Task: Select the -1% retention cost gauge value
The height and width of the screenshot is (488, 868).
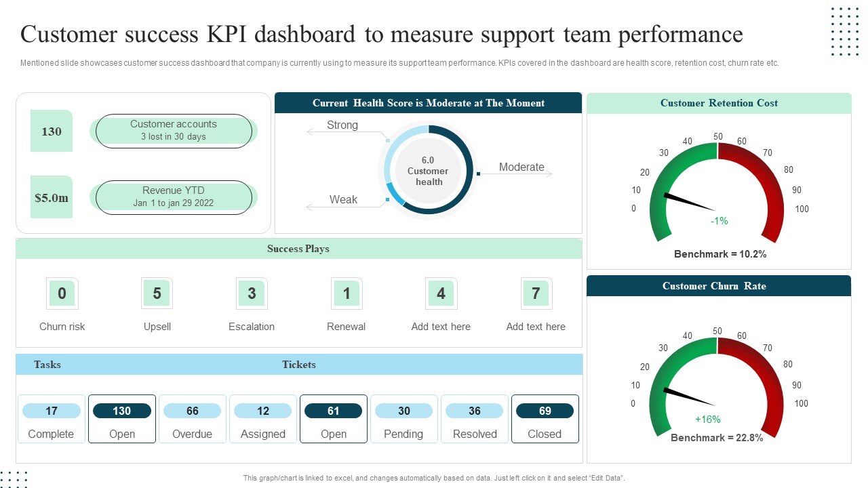Action: pos(719,221)
